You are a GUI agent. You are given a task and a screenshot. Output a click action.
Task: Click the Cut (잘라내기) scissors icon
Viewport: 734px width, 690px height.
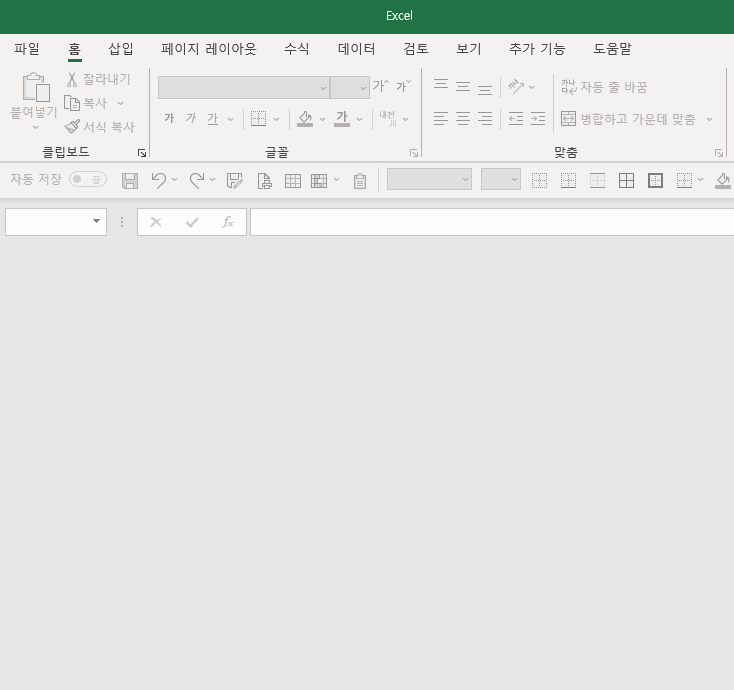(x=72, y=79)
